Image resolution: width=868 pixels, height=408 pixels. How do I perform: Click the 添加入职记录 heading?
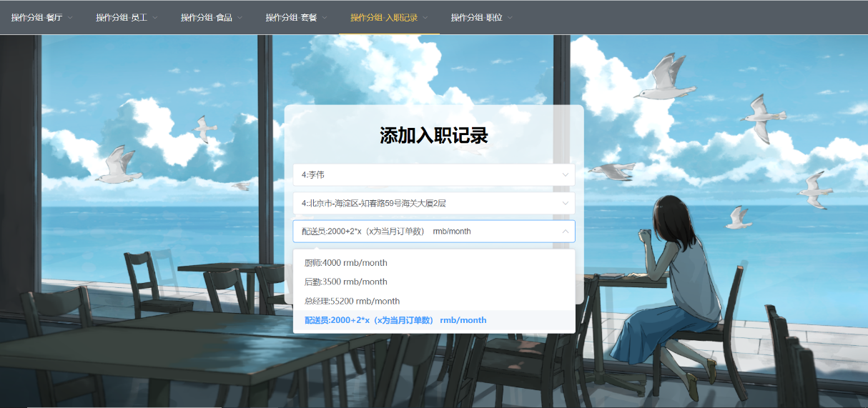[x=434, y=136]
